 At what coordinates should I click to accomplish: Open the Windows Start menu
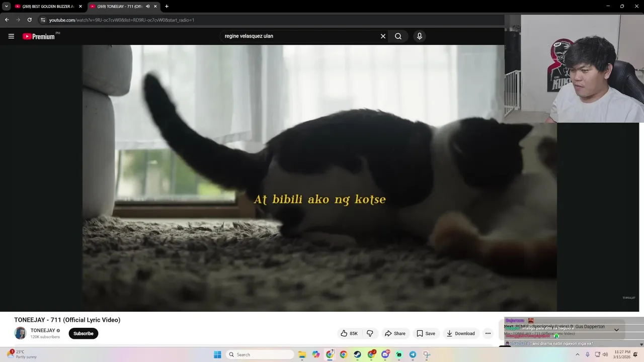(217, 354)
